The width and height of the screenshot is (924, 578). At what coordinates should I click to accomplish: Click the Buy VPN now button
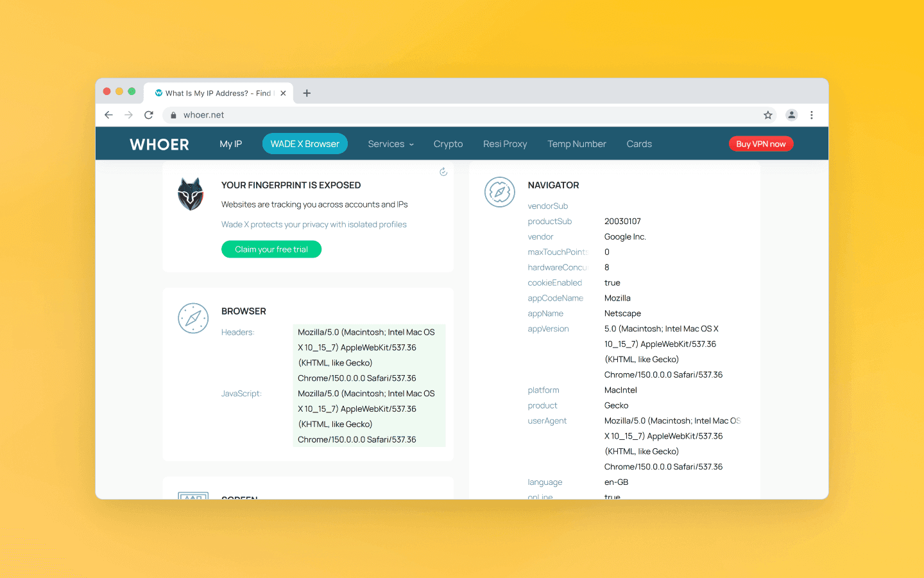click(761, 144)
